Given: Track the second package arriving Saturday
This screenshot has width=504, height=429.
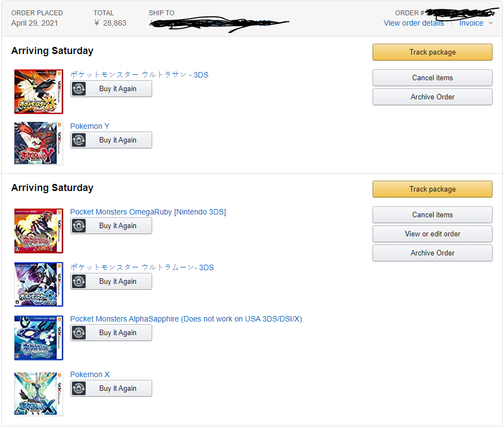Looking at the screenshot, I should 433,189.
